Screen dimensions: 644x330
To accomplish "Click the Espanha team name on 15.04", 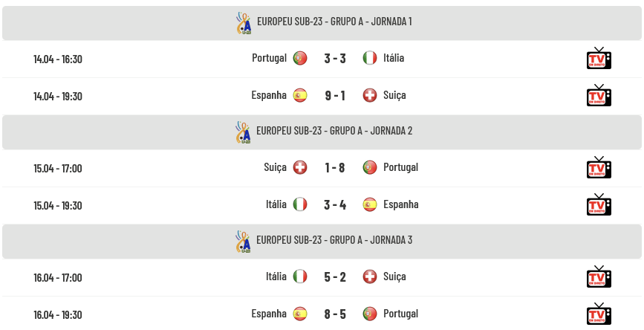I will tap(401, 204).
